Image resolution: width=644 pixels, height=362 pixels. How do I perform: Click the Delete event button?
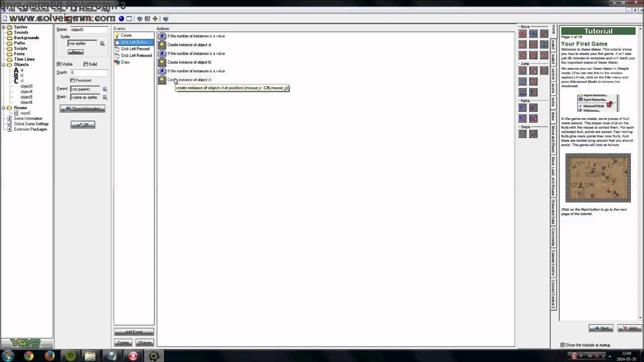[123, 343]
